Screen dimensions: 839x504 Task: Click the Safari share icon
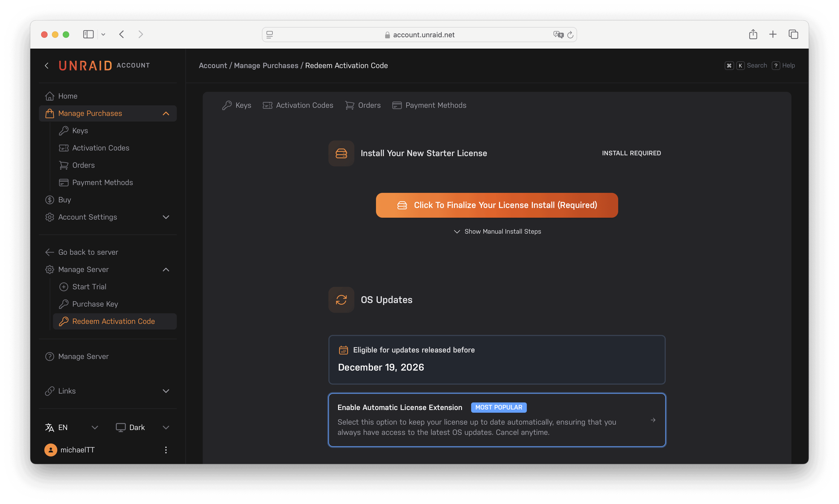coord(753,34)
